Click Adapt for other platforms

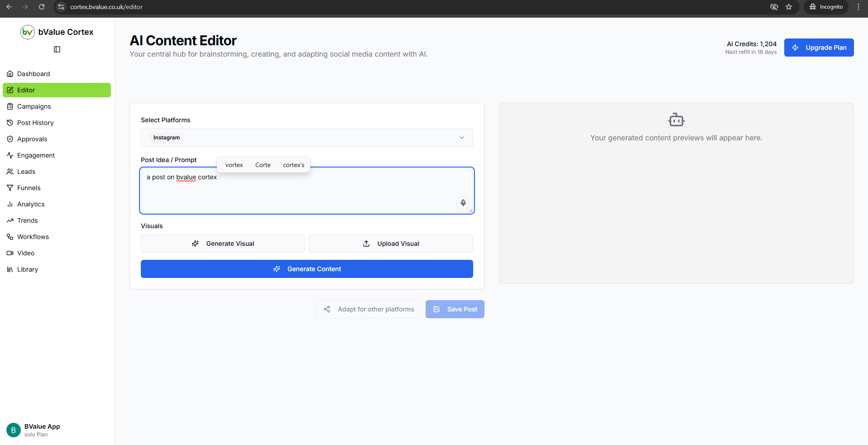369,309
